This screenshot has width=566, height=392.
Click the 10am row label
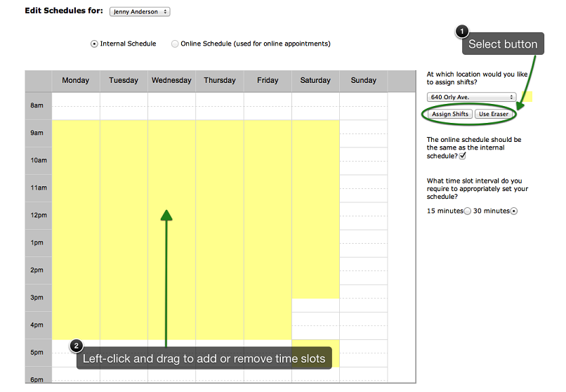(38, 161)
